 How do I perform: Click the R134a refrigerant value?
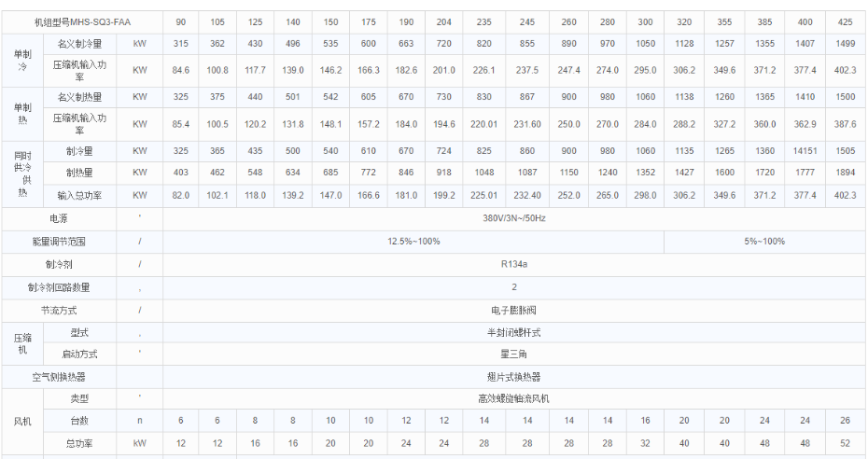pos(512,264)
